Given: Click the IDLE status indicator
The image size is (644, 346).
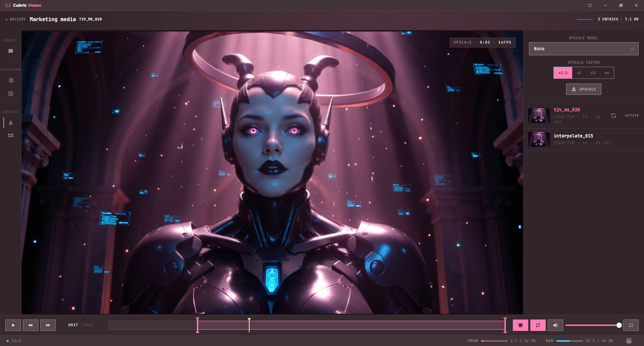Looking at the screenshot, I should tap(14, 341).
